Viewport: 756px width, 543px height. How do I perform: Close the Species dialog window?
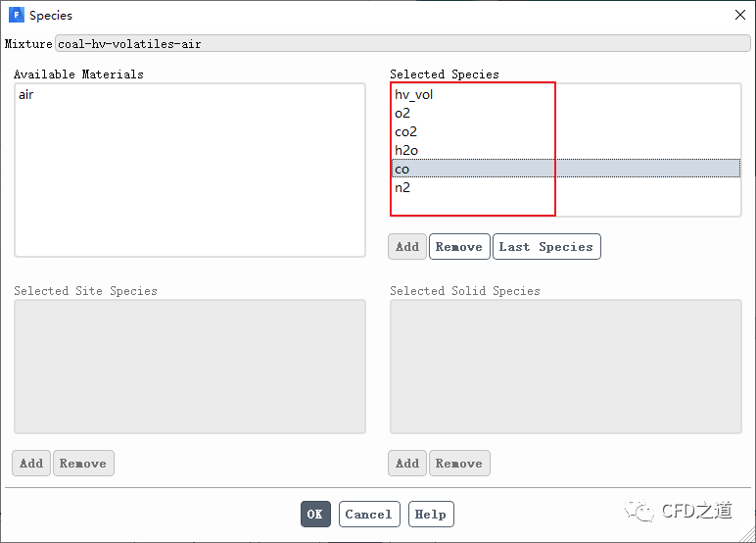point(739,15)
